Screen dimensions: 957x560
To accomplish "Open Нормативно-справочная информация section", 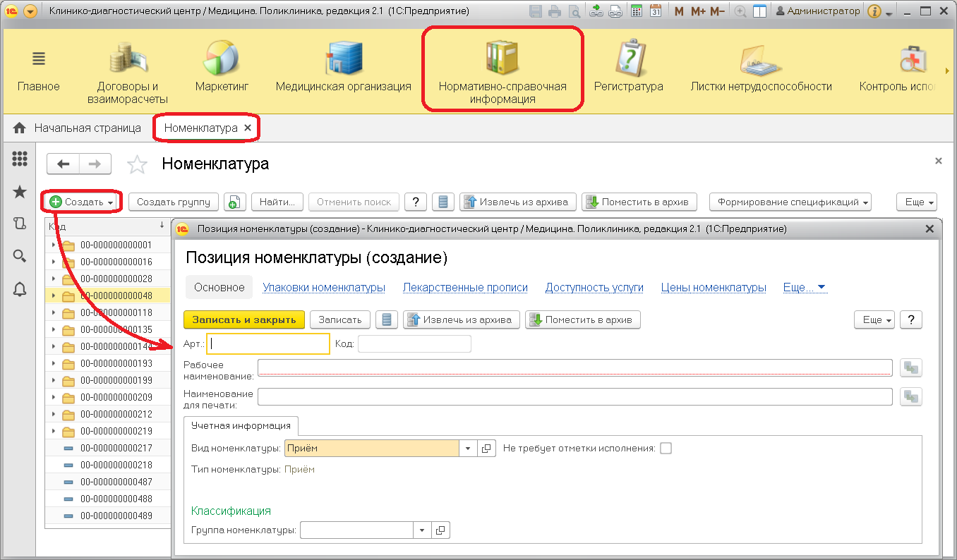I will pyautogui.click(x=502, y=72).
